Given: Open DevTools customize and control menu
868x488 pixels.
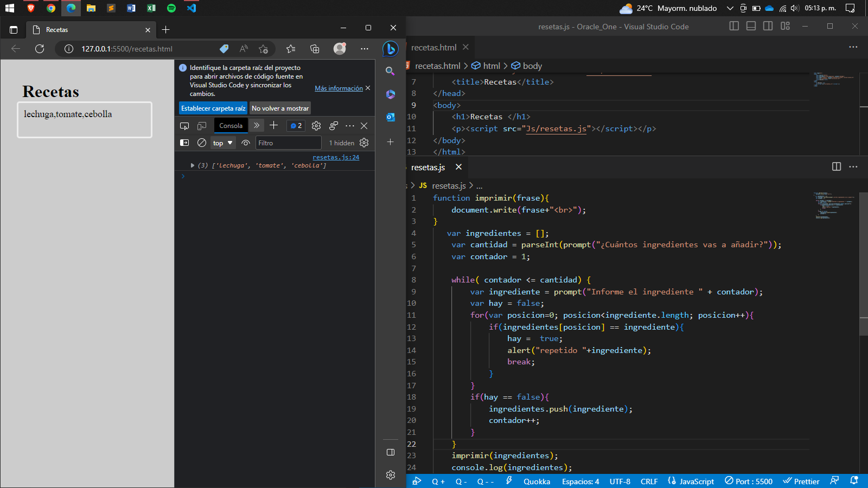Looking at the screenshot, I should pos(350,126).
